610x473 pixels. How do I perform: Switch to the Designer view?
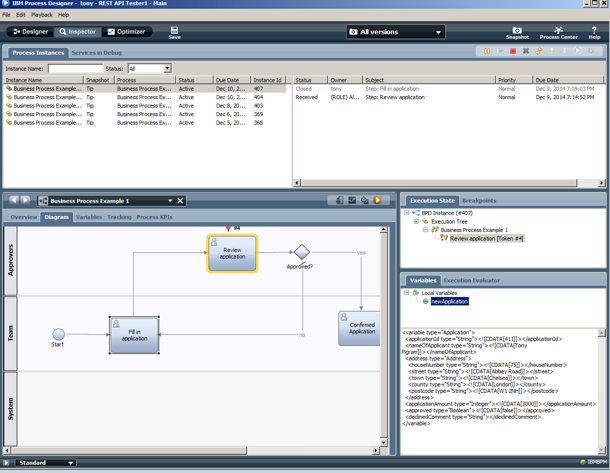click(x=30, y=32)
